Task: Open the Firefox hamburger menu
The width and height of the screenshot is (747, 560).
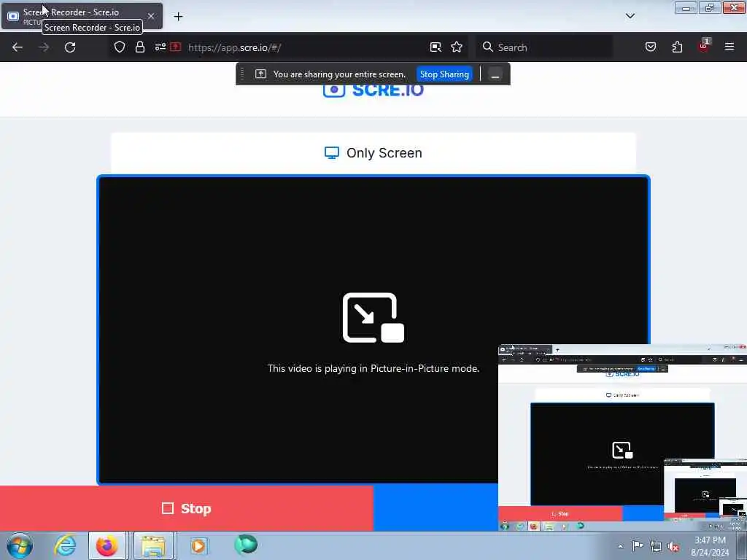Action: 729,47
